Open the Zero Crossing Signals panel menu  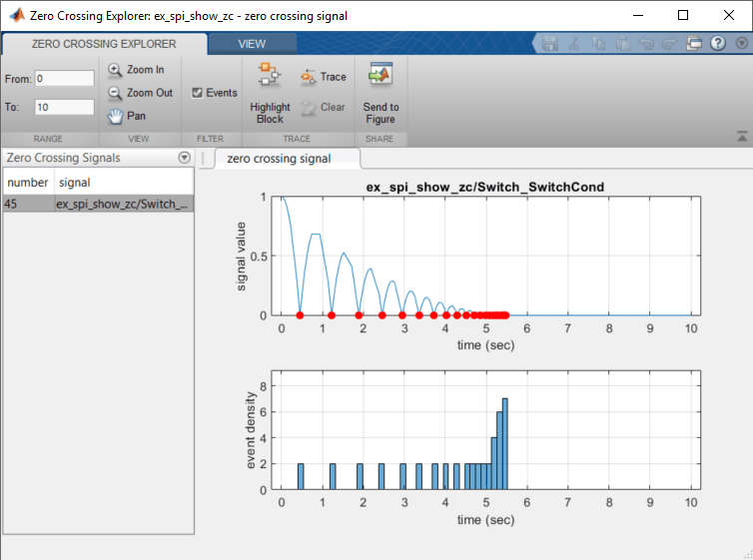(x=185, y=158)
